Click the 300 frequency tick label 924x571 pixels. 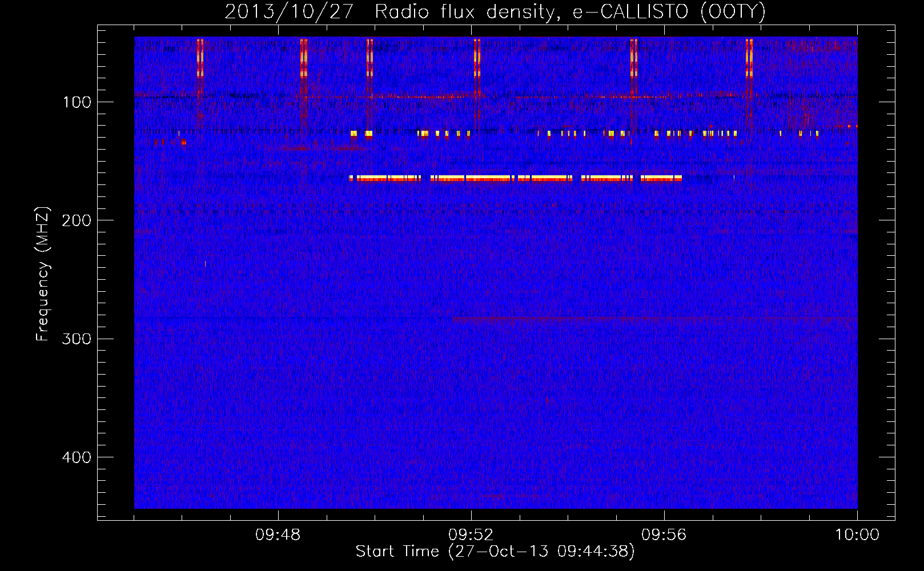[x=77, y=339]
